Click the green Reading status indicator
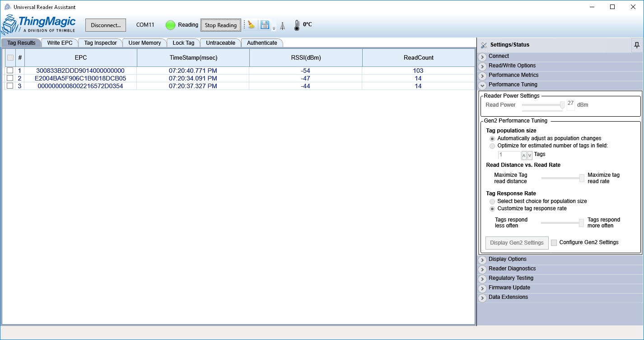The width and height of the screenshot is (644, 340). (x=170, y=25)
